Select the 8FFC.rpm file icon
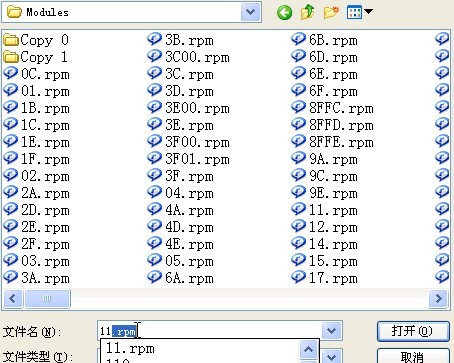The height and width of the screenshot is (363, 454). coord(299,107)
